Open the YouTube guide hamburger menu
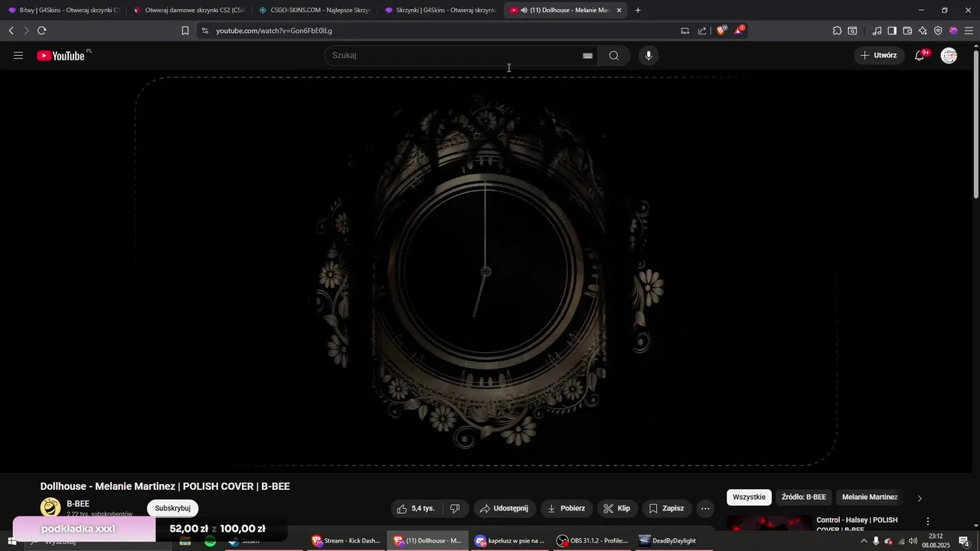The width and height of the screenshot is (980, 551). click(18, 55)
